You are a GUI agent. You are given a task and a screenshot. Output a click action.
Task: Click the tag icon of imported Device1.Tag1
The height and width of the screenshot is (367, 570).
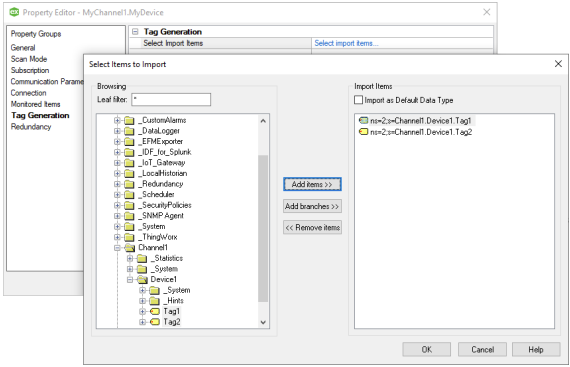tap(364, 121)
